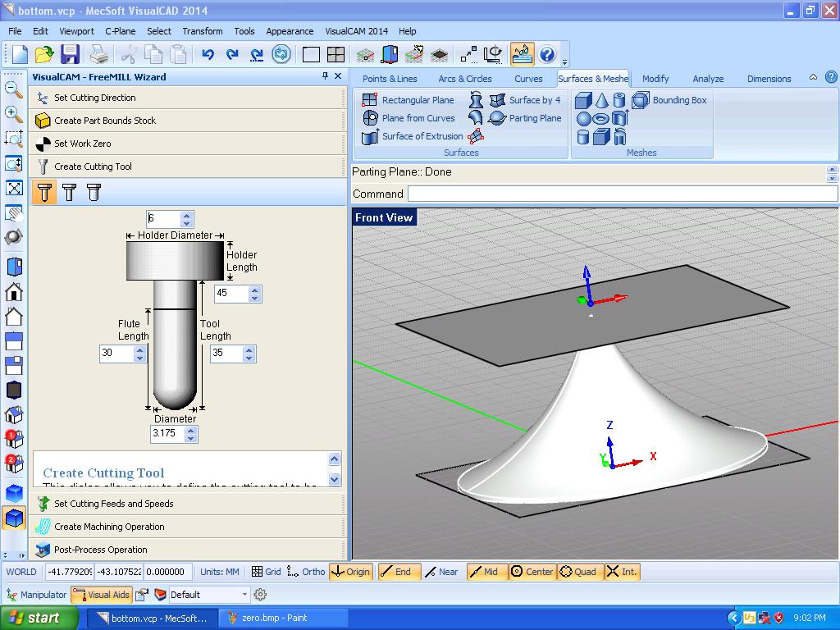
Task: Toggle the Quad snap
Action: [x=580, y=572]
